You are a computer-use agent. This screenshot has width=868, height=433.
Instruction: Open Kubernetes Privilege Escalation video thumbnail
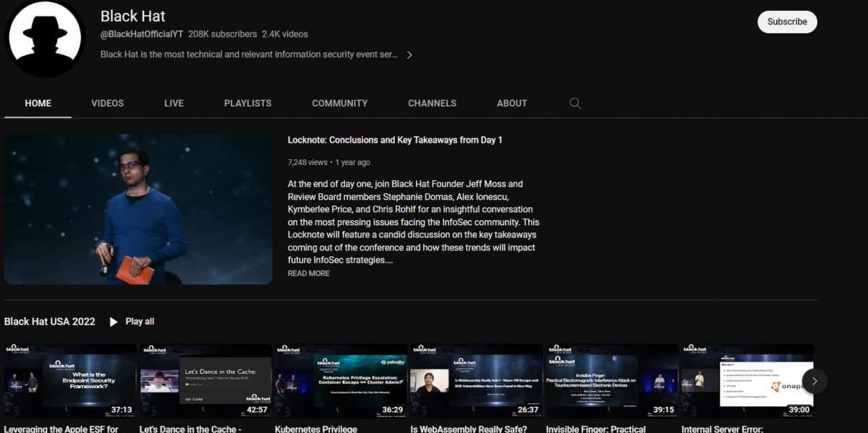[x=341, y=381]
